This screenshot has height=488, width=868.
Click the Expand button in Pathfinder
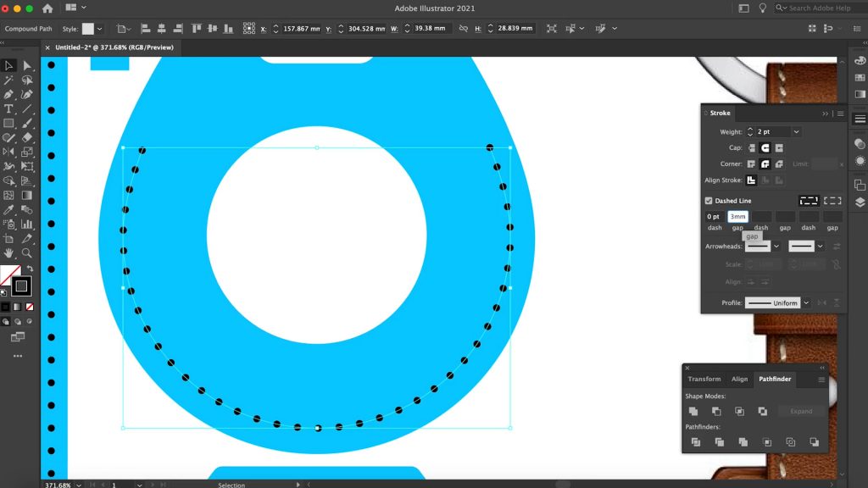tap(801, 411)
